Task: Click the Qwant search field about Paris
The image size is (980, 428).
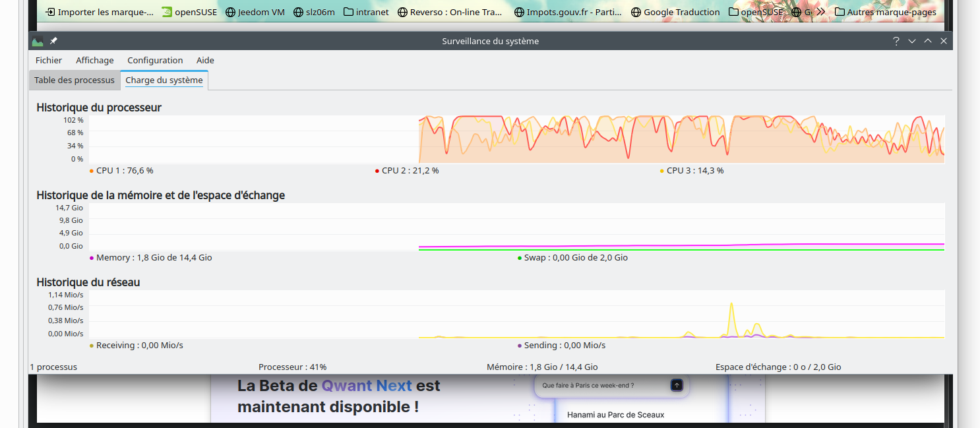Action: pos(603,385)
